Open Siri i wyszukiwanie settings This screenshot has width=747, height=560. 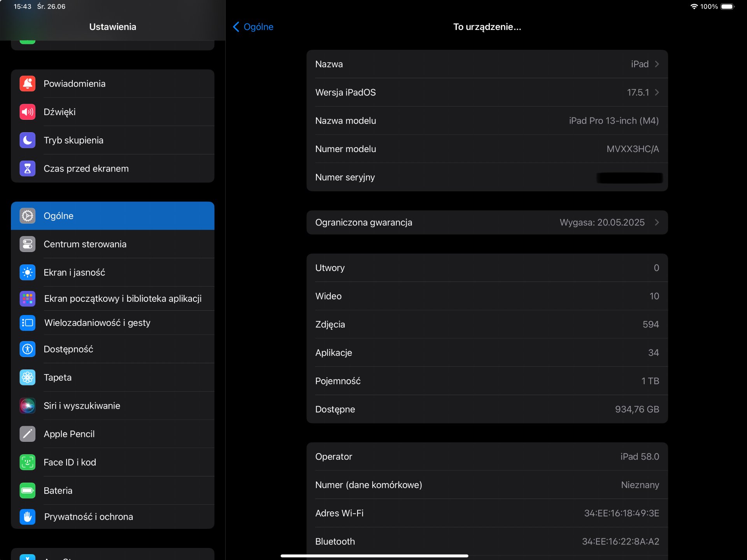coord(113,406)
